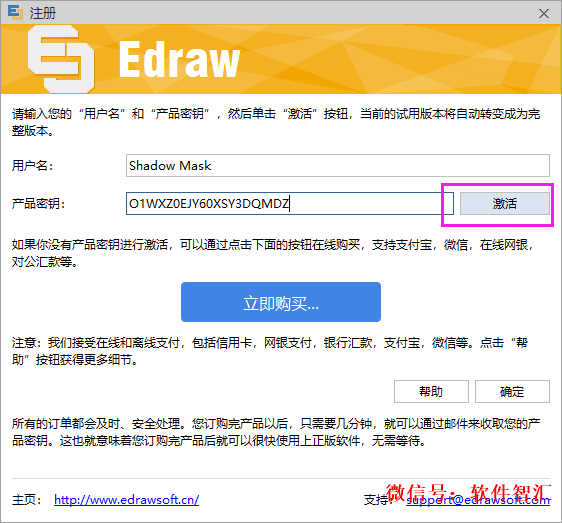Viewport: 562px width, 523px height.
Task: Open the edrawsoft.cn homepage link
Action: pos(127,499)
